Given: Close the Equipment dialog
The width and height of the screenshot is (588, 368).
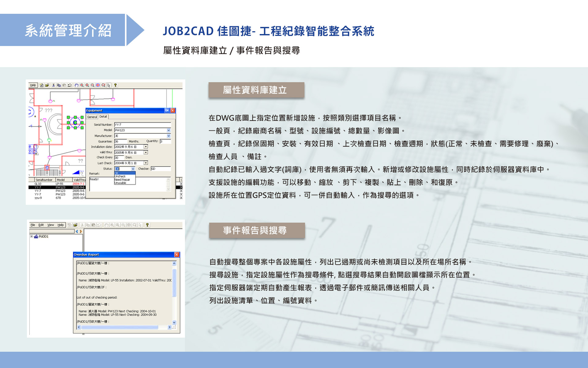Looking at the screenshot, I should coord(173,110).
